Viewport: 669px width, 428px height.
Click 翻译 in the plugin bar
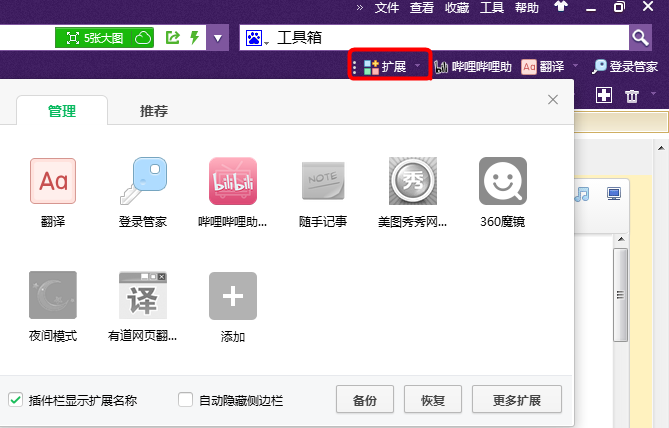pyautogui.click(x=543, y=67)
